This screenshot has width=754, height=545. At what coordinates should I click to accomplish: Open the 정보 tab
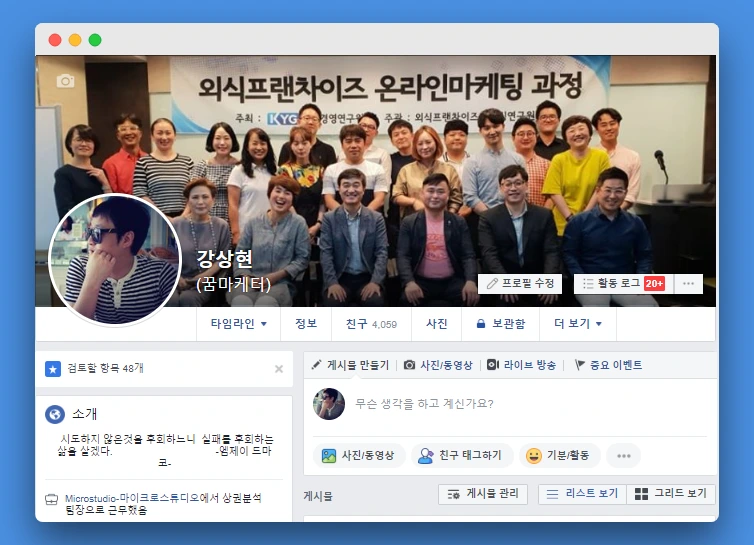tap(306, 324)
